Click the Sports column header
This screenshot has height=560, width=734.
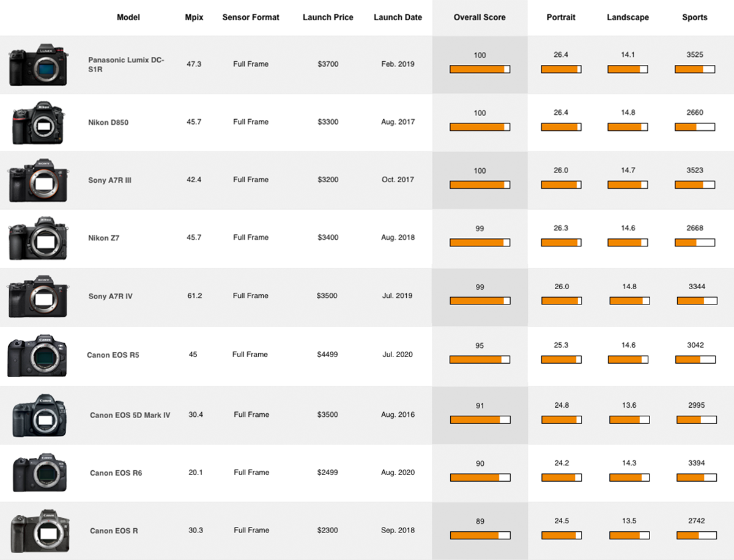click(x=695, y=18)
